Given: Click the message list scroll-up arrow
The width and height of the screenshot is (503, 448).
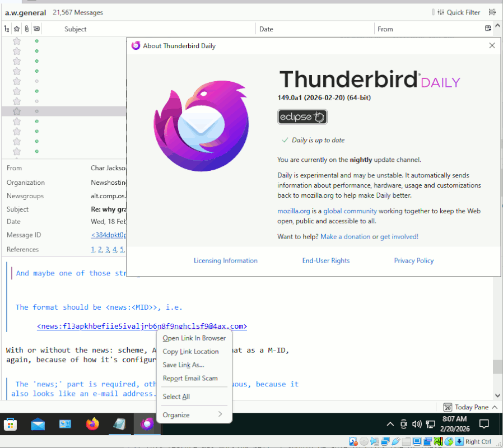Looking at the screenshot, I should [497, 25].
